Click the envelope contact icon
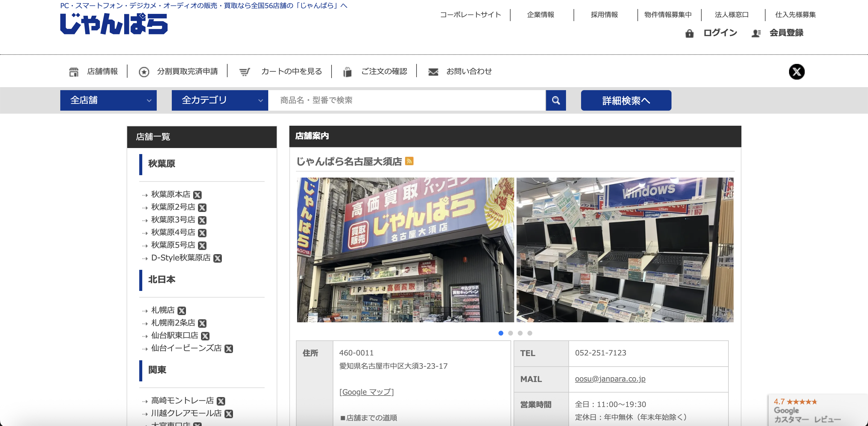Image resolution: width=868 pixels, height=426 pixels. tap(433, 72)
